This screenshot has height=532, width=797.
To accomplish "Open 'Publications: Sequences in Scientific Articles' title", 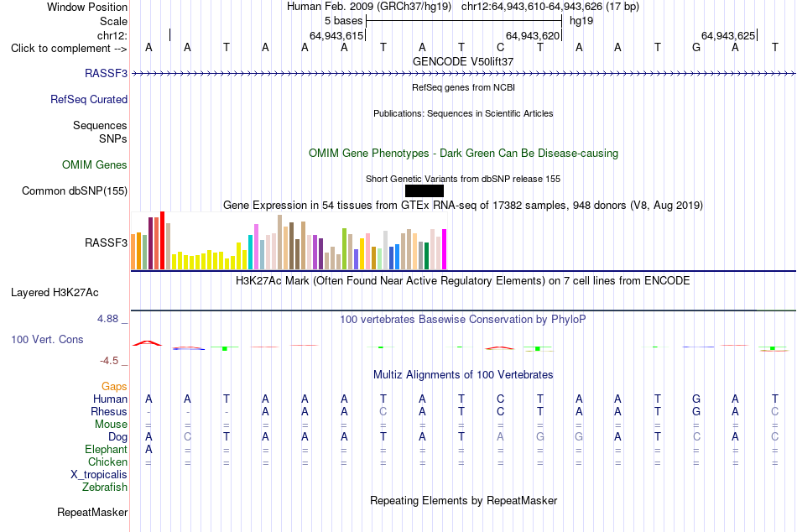I will [463, 113].
